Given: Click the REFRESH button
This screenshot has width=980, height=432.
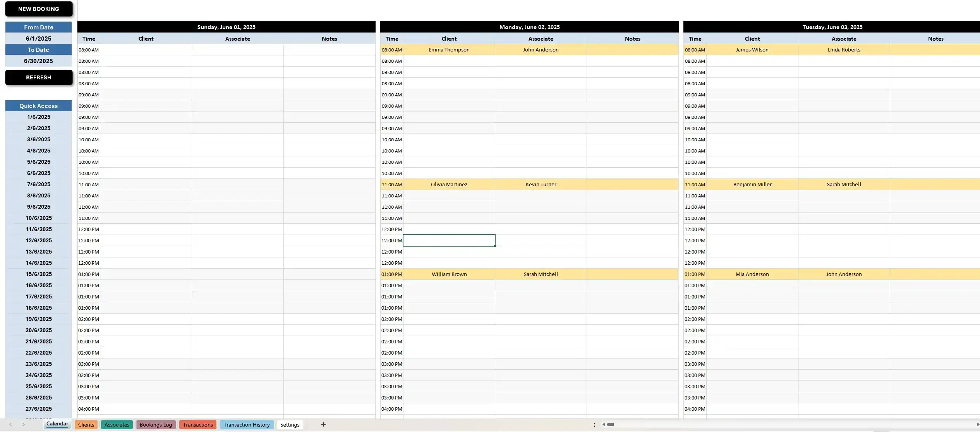Looking at the screenshot, I should [39, 77].
